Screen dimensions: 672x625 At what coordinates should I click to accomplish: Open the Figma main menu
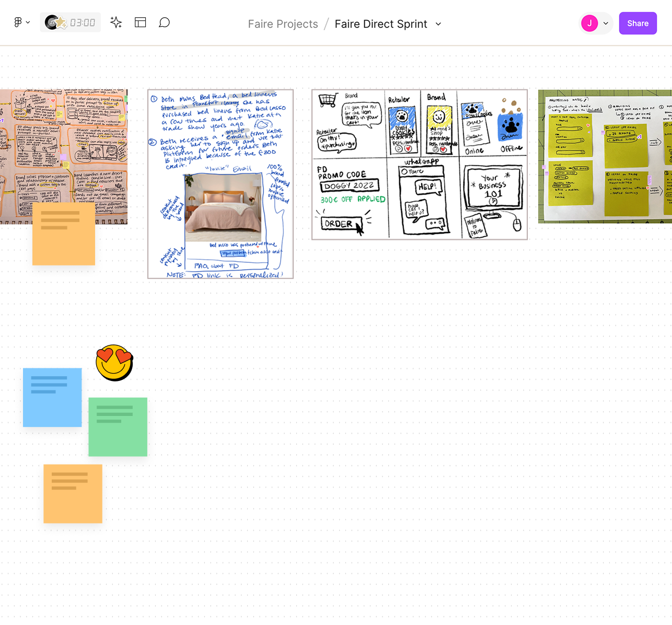21,22
